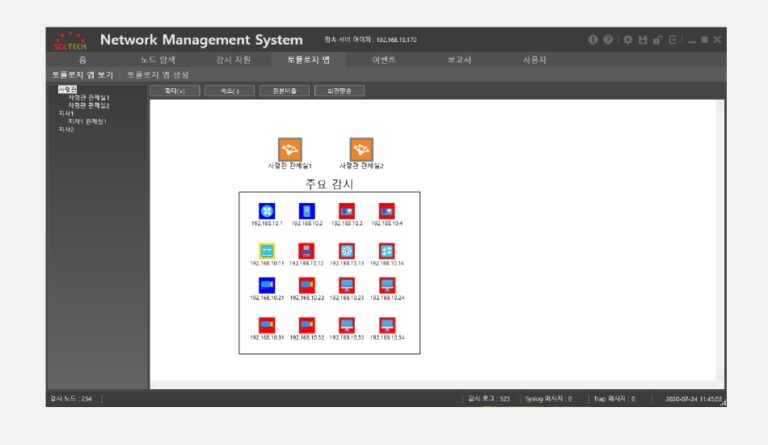768x445 pixels.
Task: Switch to the 이벤트 menu tab
Action: [384, 60]
